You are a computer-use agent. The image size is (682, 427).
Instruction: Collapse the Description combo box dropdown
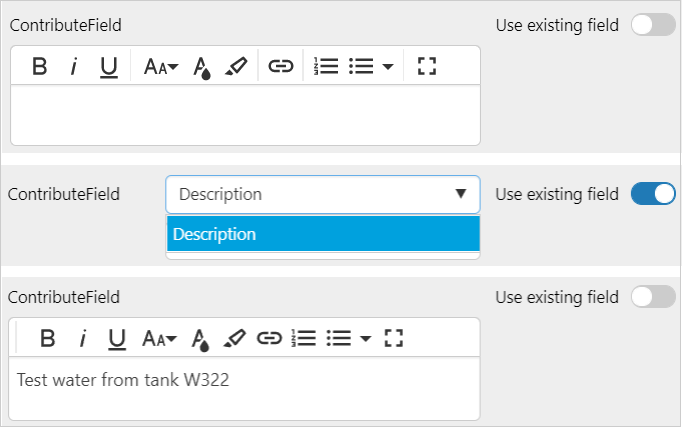coord(460,194)
